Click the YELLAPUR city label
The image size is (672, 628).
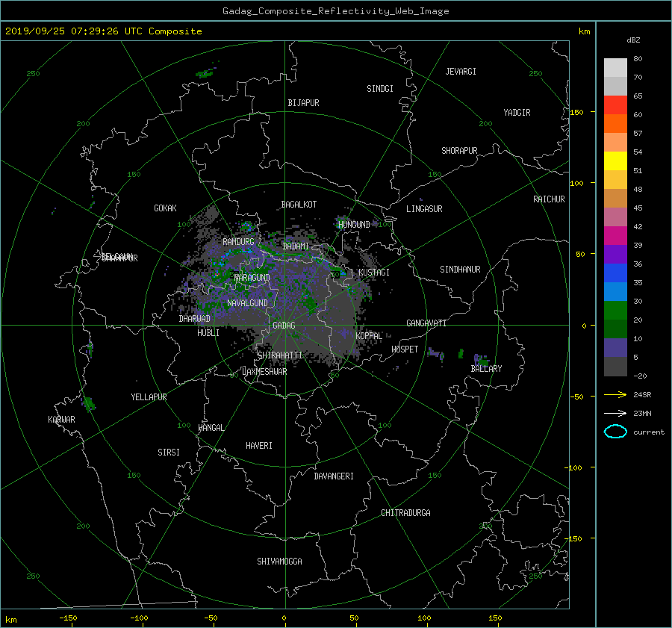point(149,397)
